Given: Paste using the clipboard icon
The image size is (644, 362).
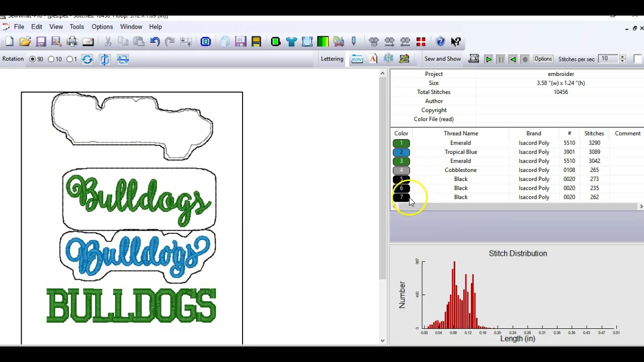Looking at the screenshot, I should 139,42.
